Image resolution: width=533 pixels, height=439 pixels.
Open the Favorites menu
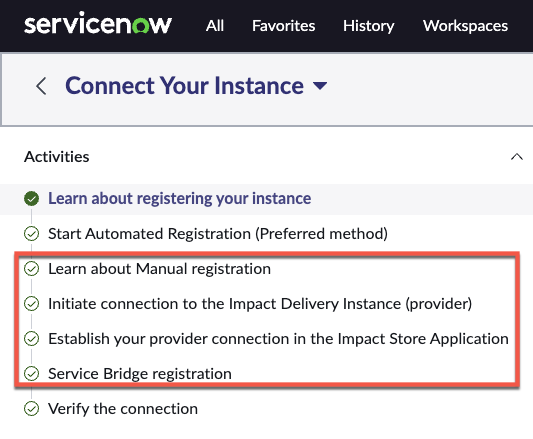click(x=283, y=26)
